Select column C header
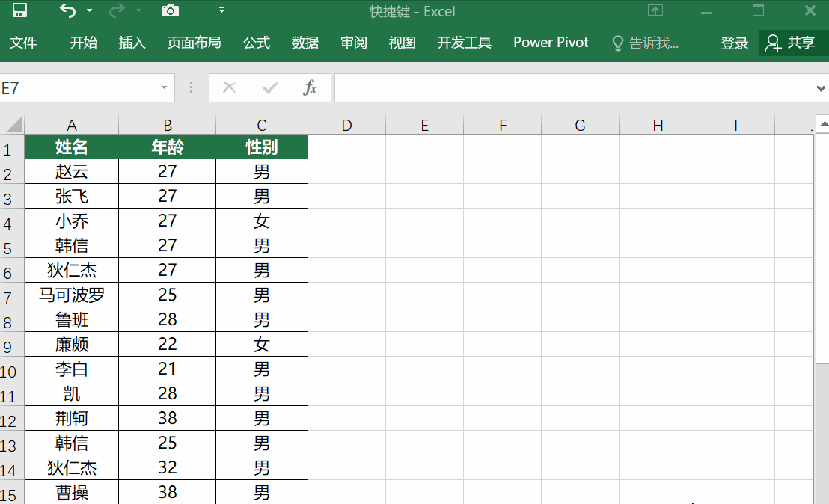The image size is (829, 504). pyautogui.click(x=262, y=125)
